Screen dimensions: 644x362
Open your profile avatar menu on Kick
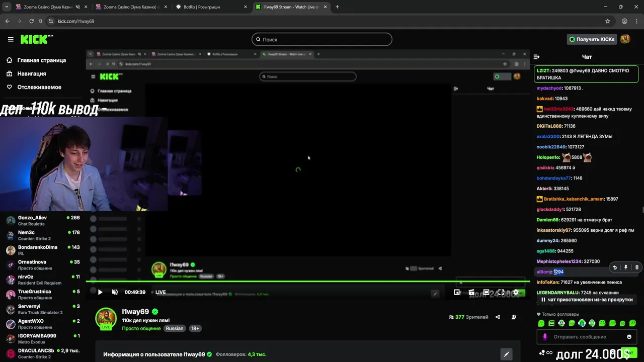[x=625, y=39]
